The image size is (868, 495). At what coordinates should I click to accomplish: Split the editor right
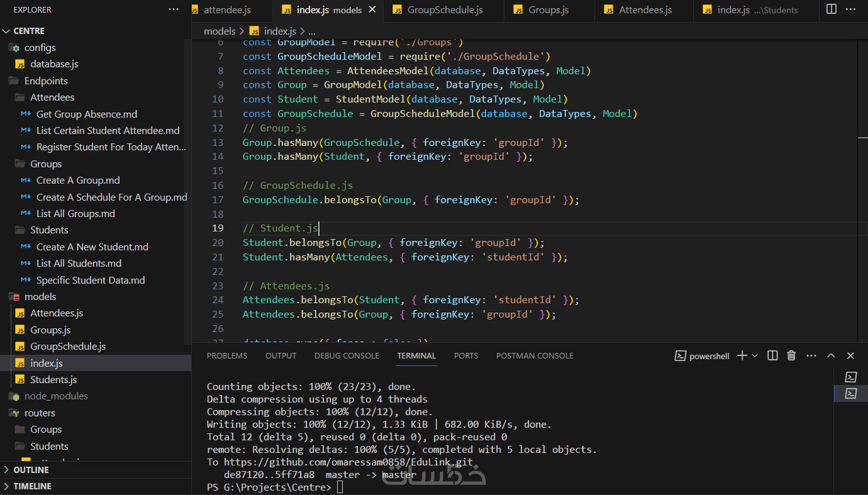[831, 9]
